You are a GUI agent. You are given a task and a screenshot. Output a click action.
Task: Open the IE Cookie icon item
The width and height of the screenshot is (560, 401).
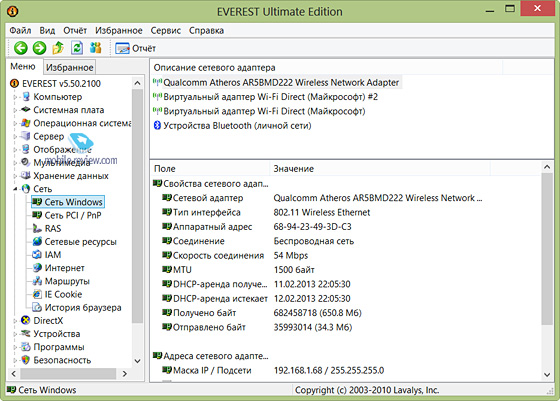coord(37,294)
